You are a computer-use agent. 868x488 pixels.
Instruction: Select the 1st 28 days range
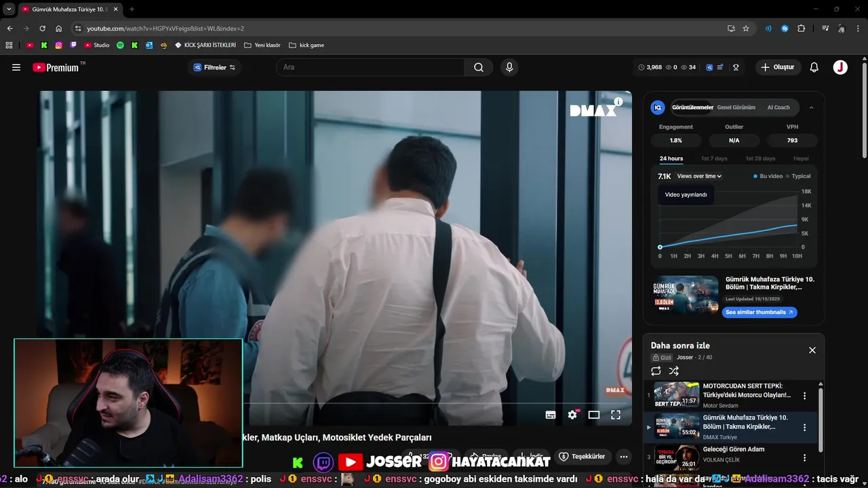point(760,159)
